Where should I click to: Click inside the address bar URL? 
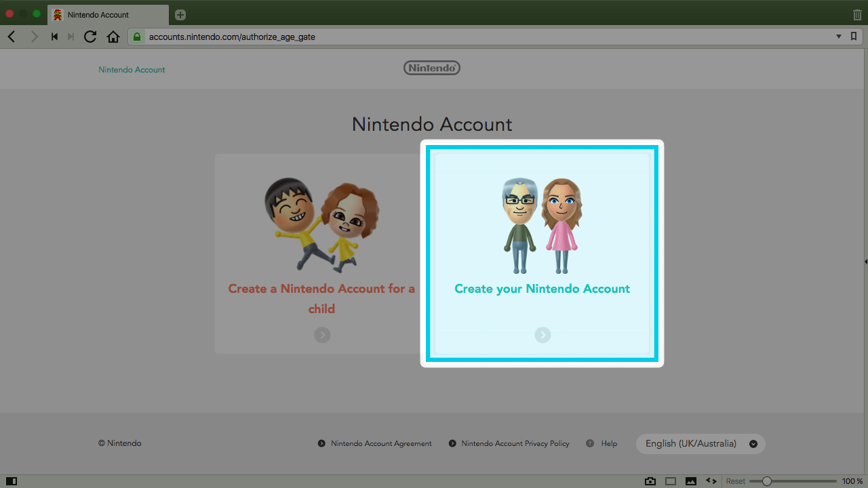[x=232, y=37]
